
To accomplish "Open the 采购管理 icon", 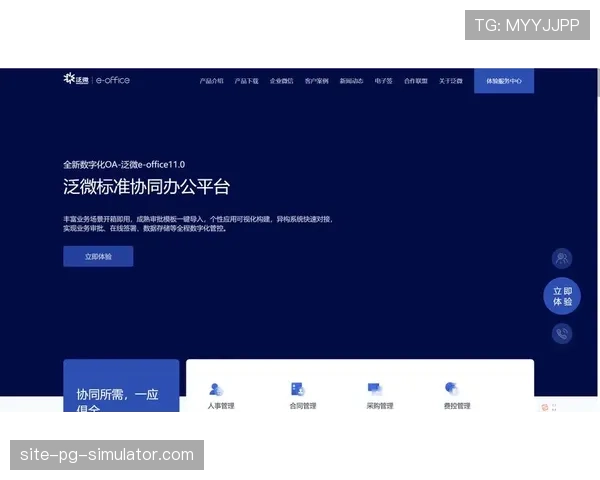I will (x=375, y=389).
